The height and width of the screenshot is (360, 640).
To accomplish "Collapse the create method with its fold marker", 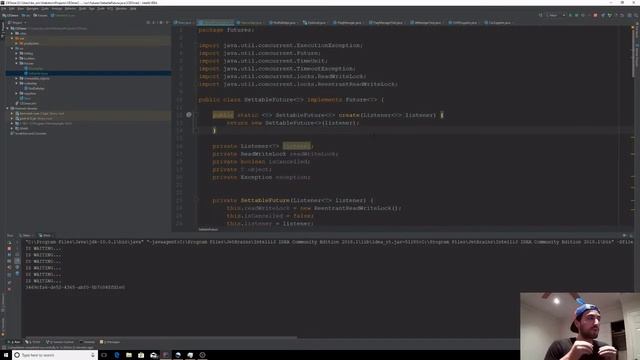I will click(x=196, y=115).
